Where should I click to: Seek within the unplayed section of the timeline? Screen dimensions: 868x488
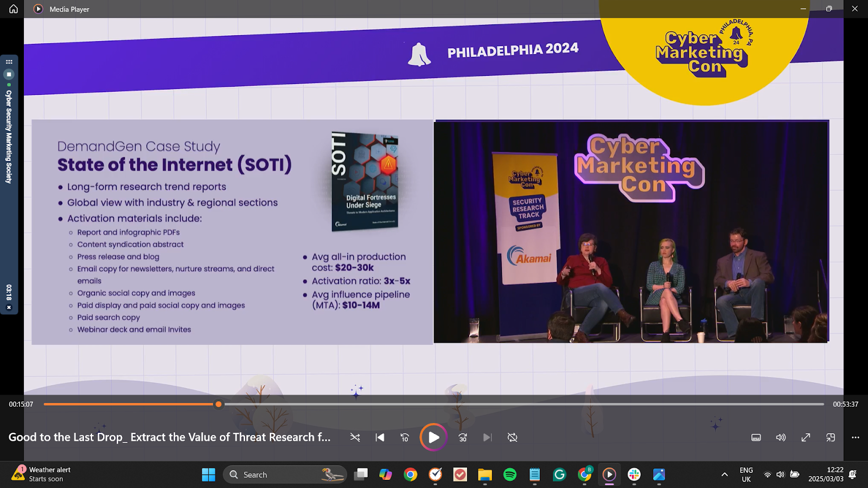tap(524, 404)
